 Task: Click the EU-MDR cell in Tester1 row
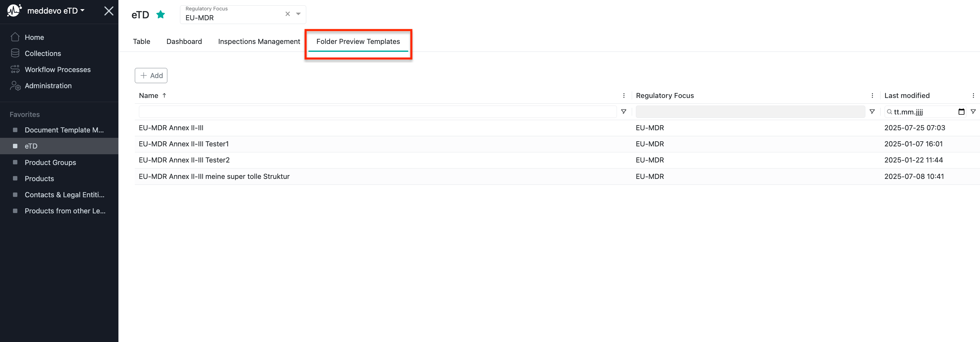(x=650, y=144)
